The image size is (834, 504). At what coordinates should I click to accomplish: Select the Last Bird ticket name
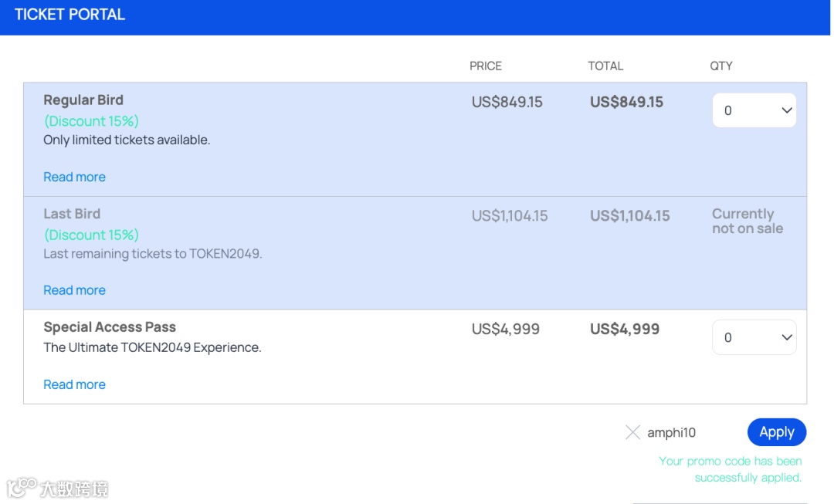72,214
